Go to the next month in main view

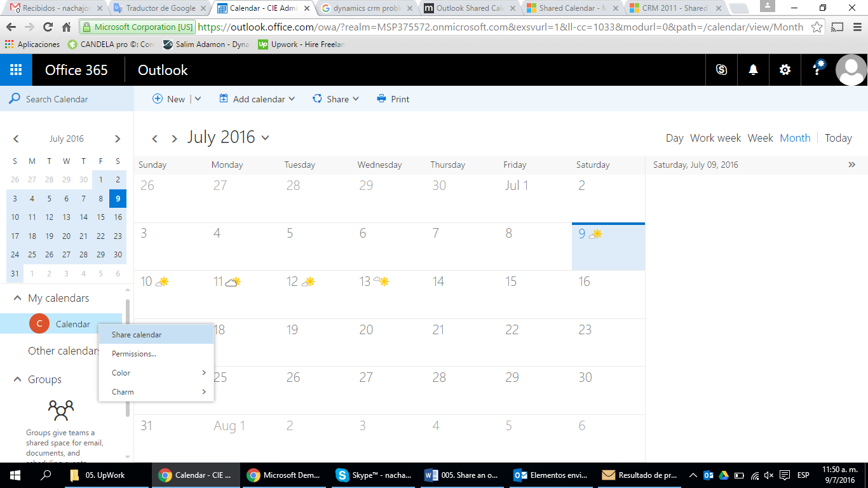pyautogui.click(x=174, y=139)
